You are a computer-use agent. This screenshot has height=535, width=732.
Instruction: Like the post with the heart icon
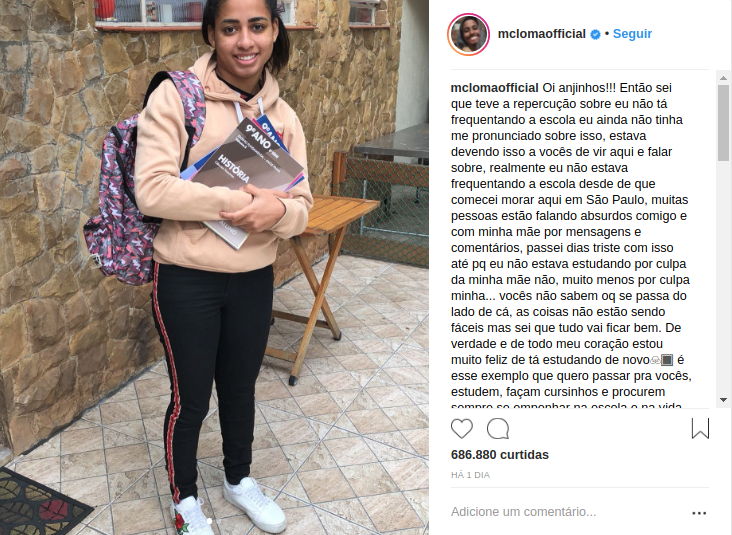pos(462,428)
